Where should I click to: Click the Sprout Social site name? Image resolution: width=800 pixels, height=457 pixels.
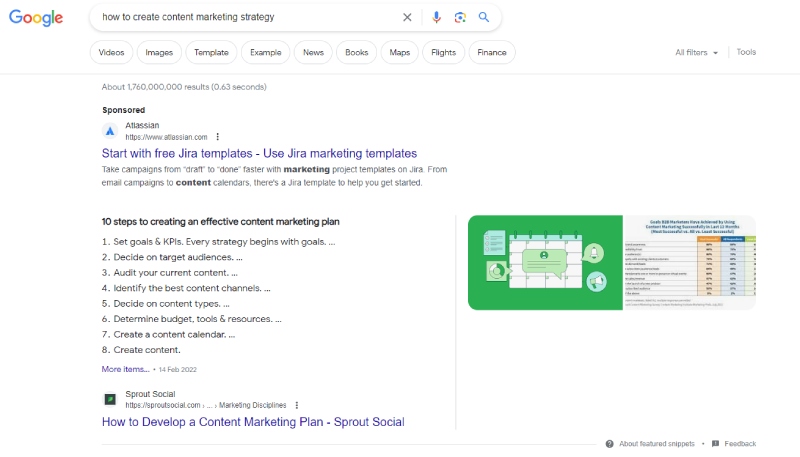click(x=150, y=394)
